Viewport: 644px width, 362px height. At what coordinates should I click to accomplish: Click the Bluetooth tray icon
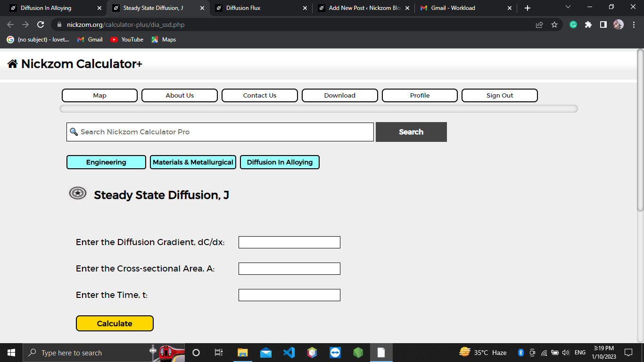click(521, 353)
